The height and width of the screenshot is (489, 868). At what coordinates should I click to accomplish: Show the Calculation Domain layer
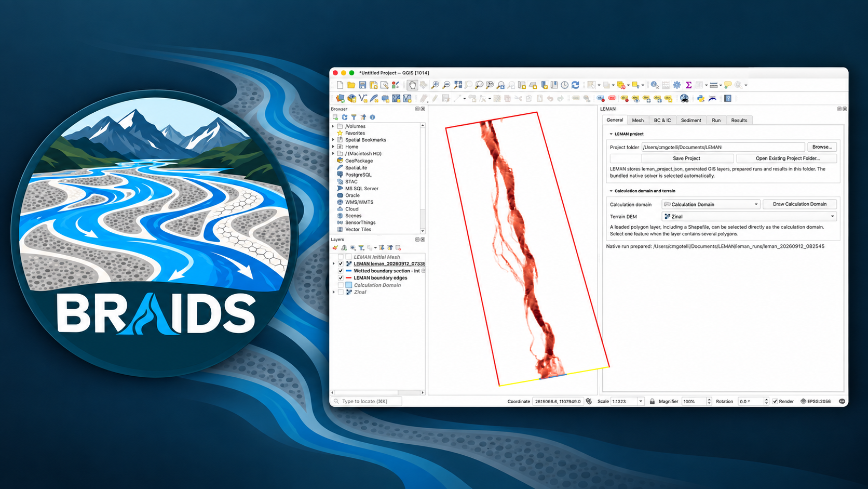341,285
